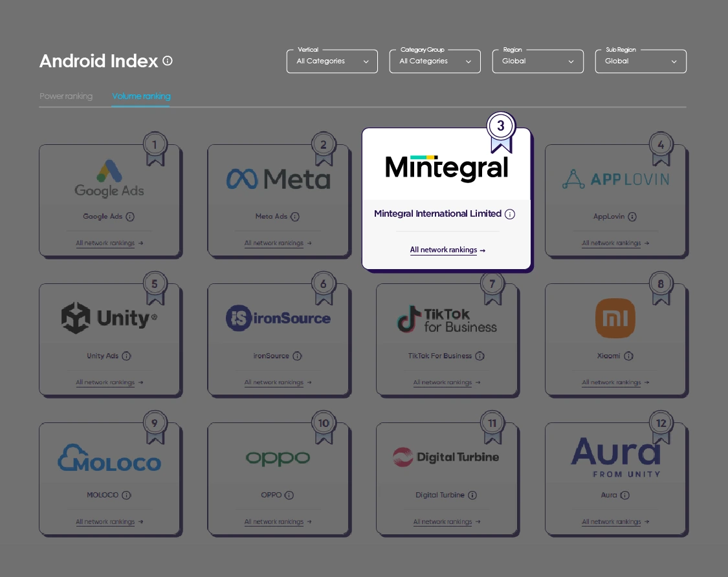The height and width of the screenshot is (577, 728).
Task: Open info icon next to Google Ads
Action: (130, 217)
